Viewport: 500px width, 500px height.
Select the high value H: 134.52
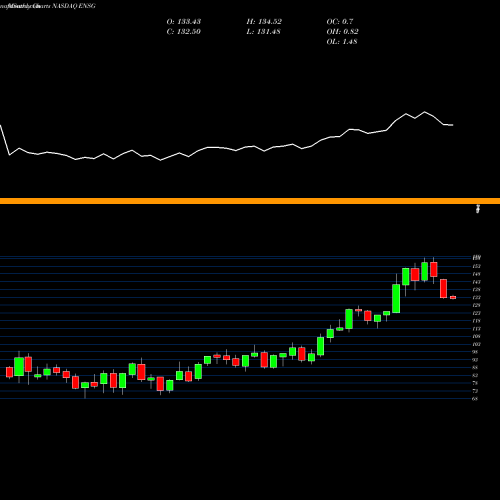click(x=264, y=22)
